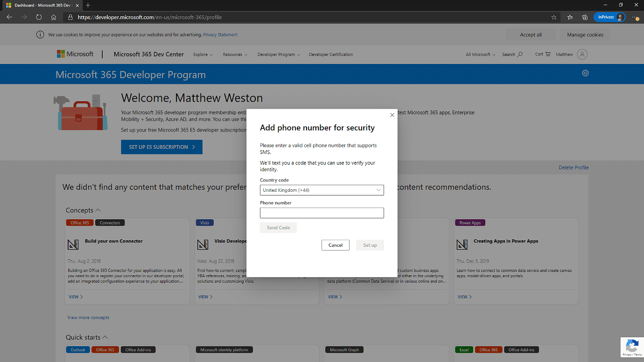644x362 pixels.
Task: Open a new browser tab
Action: click(88, 5)
